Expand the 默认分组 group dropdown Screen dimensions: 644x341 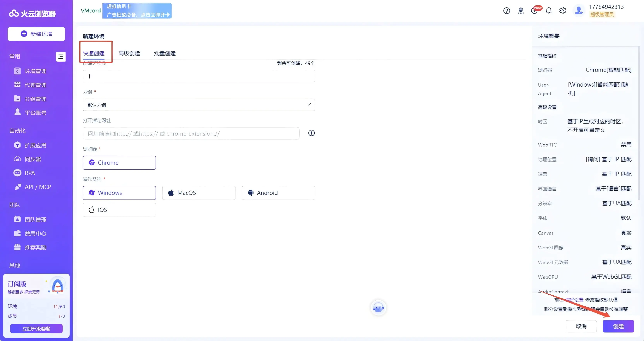pyautogui.click(x=199, y=105)
